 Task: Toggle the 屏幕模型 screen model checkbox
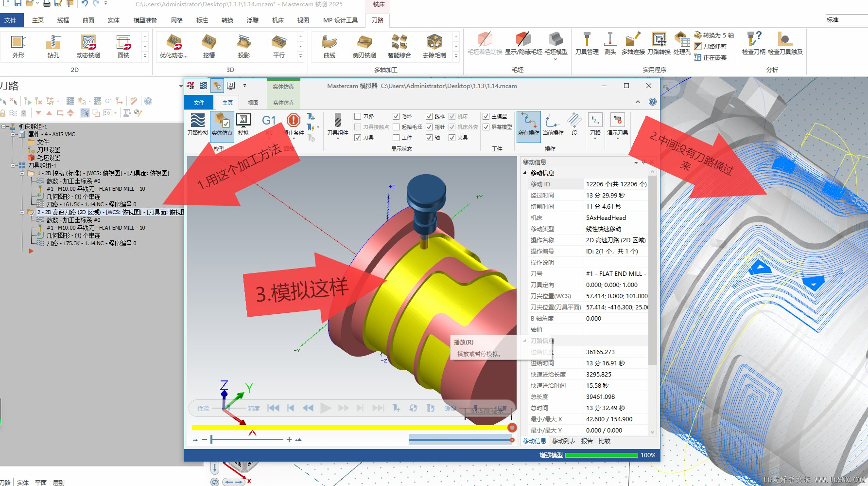486,127
